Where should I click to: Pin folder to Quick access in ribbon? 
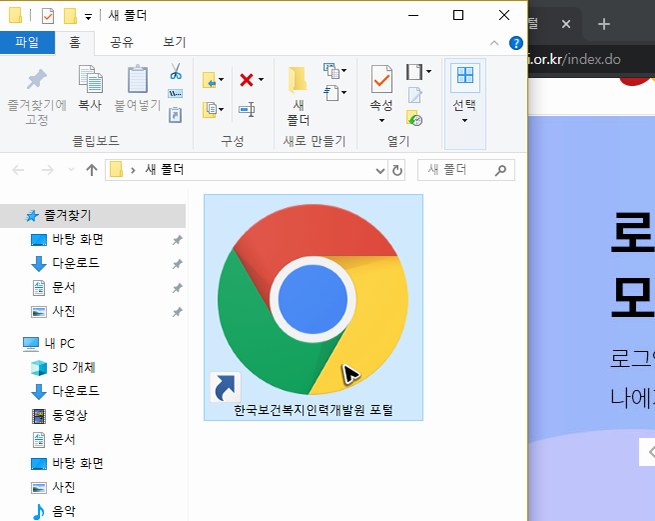pyautogui.click(x=37, y=96)
